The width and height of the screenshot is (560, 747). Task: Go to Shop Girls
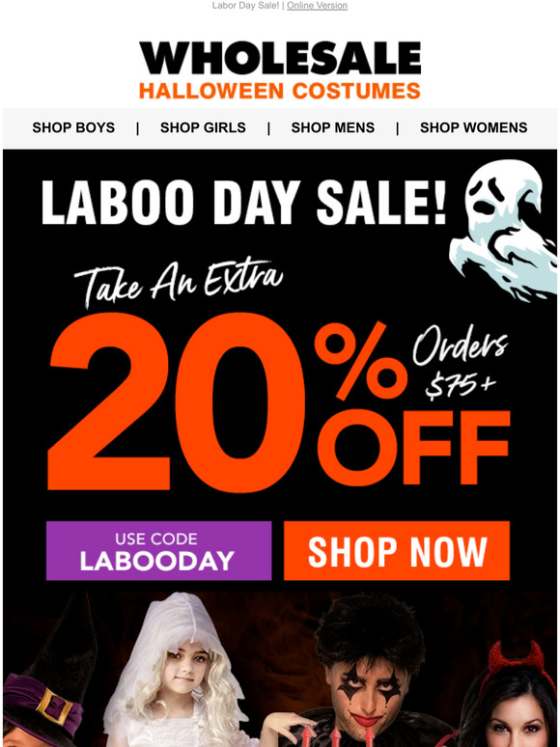(203, 127)
